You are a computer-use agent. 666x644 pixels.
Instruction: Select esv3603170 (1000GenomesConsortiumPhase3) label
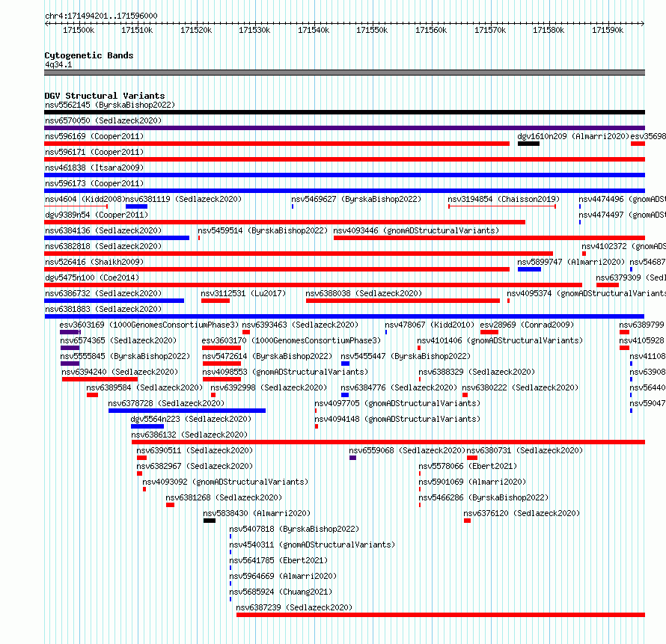point(291,340)
